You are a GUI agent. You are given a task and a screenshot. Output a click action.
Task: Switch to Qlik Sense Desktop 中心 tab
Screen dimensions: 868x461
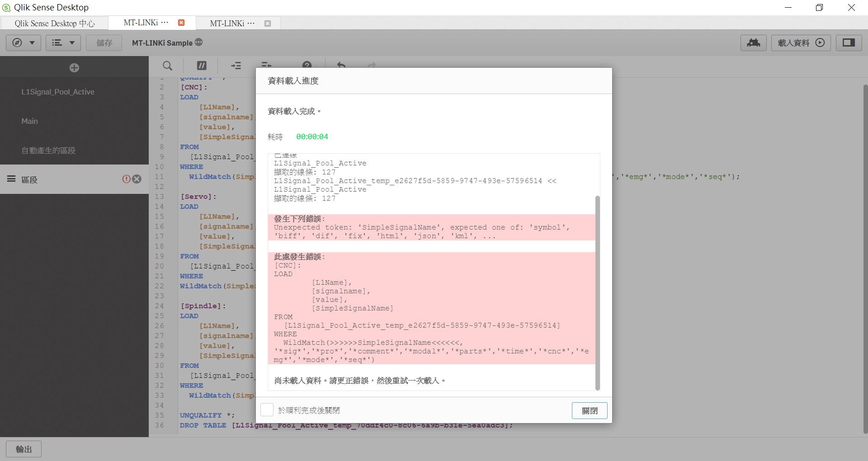click(55, 23)
